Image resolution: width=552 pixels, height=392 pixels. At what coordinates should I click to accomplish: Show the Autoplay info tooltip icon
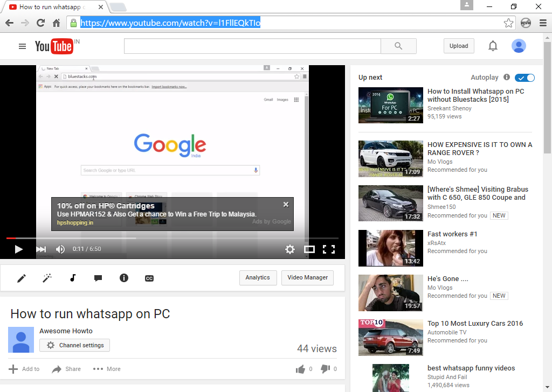(507, 77)
